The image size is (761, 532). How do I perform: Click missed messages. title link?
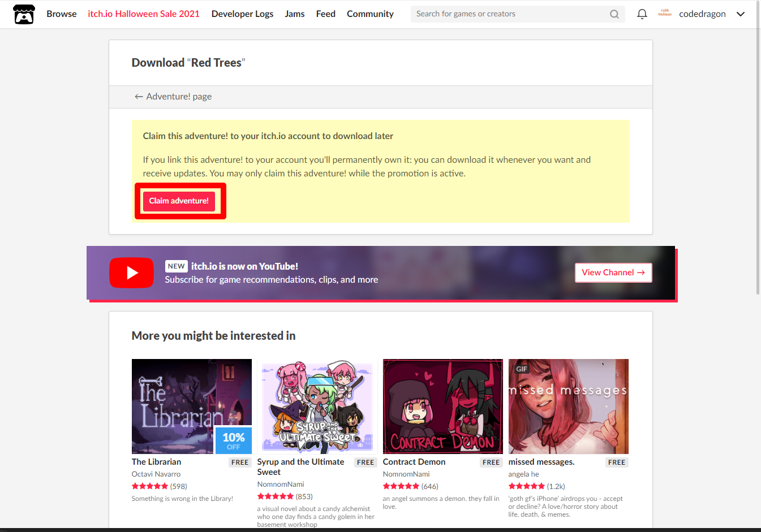[x=541, y=462]
